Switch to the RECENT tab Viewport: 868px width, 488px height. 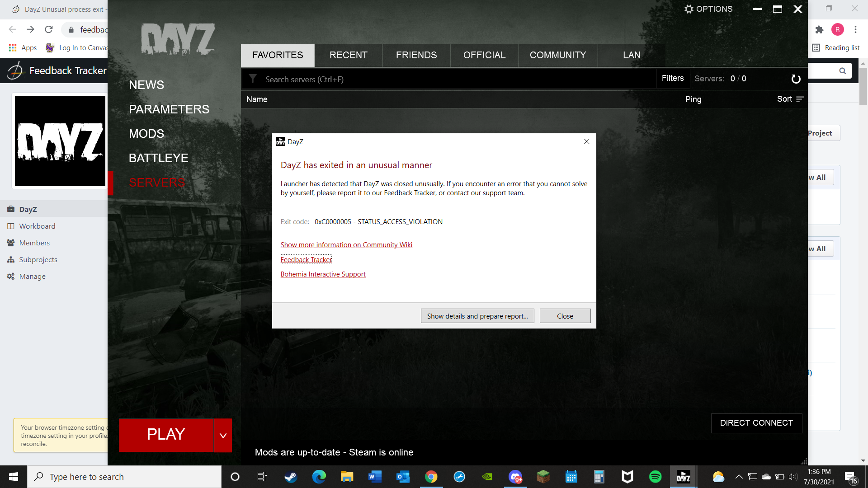(x=349, y=55)
